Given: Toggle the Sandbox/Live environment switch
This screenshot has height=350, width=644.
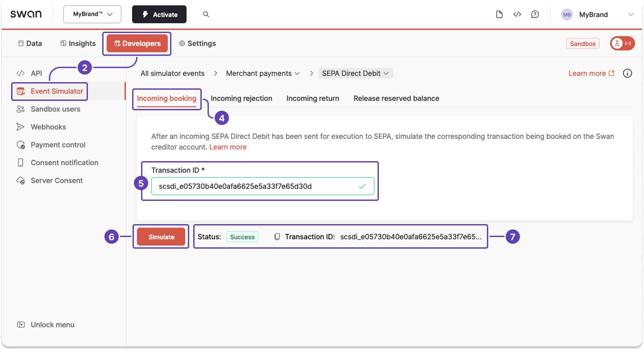Looking at the screenshot, I should point(622,43).
